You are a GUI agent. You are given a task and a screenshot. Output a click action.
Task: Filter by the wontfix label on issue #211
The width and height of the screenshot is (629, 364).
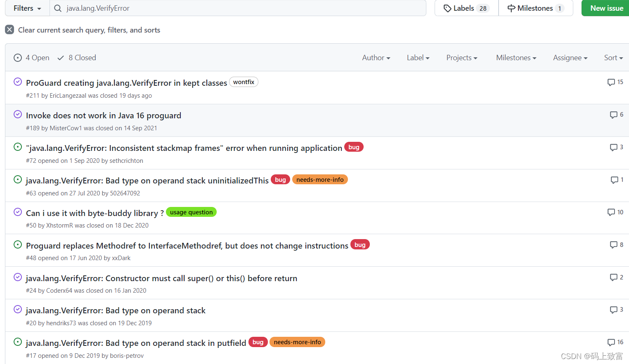coord(244,82)
